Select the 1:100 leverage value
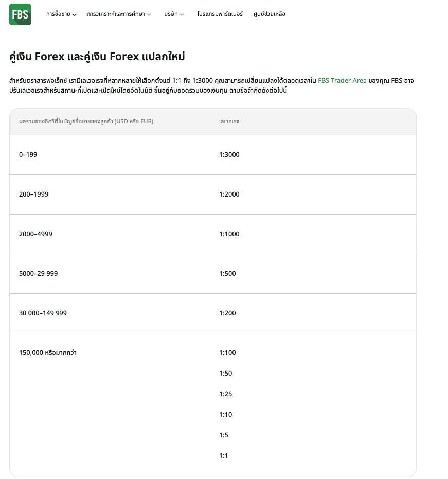 coord(227,352)
